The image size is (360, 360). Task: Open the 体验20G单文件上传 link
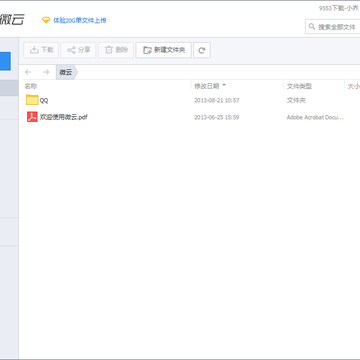point(80,20)
